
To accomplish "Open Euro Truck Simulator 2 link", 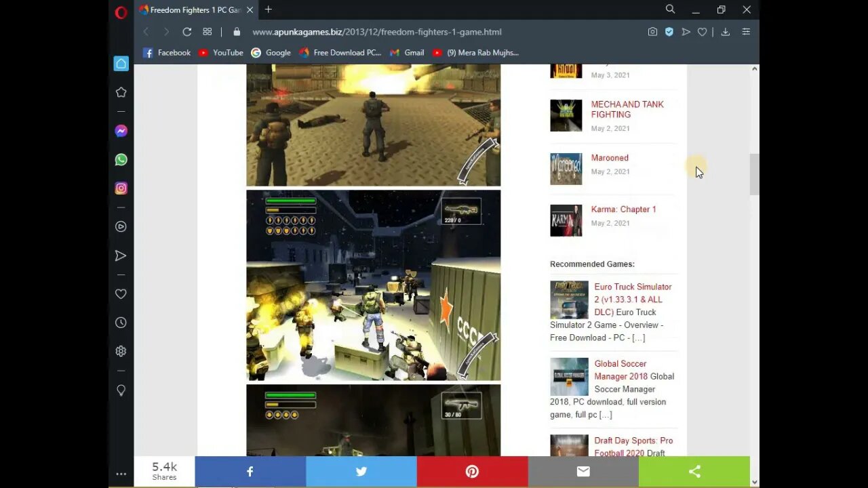I will pyautogui.click(x=633, y=300).
